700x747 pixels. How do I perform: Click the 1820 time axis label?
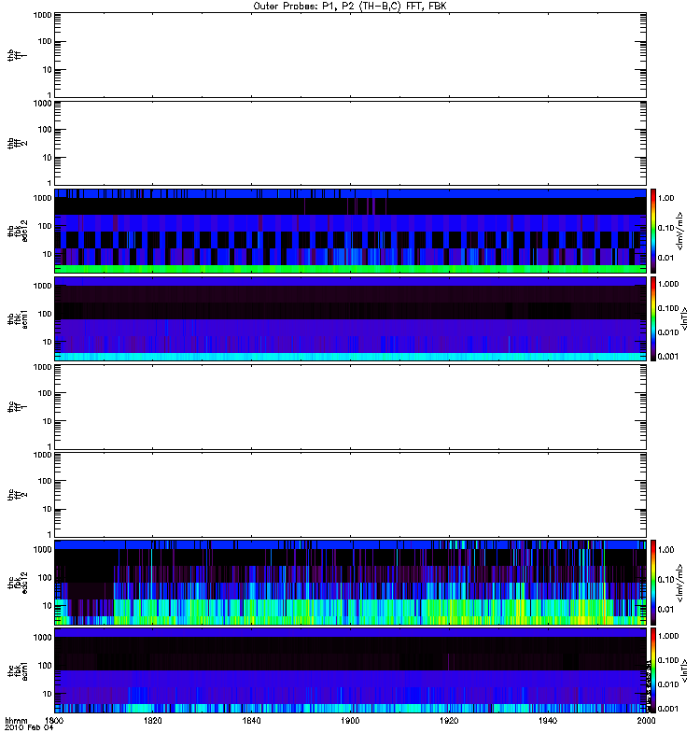pyautogui.click(x=153, y=720)
